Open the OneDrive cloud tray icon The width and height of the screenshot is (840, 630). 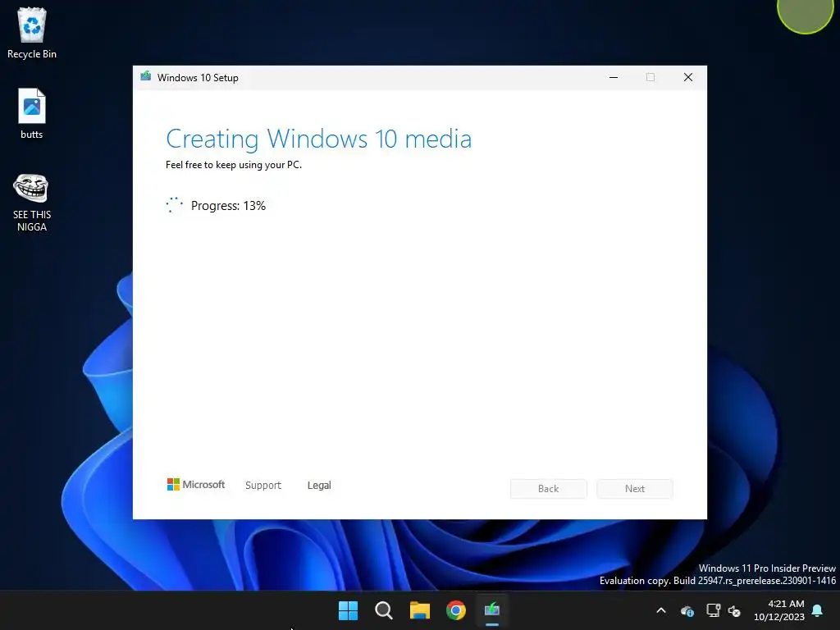click(687, 610)
